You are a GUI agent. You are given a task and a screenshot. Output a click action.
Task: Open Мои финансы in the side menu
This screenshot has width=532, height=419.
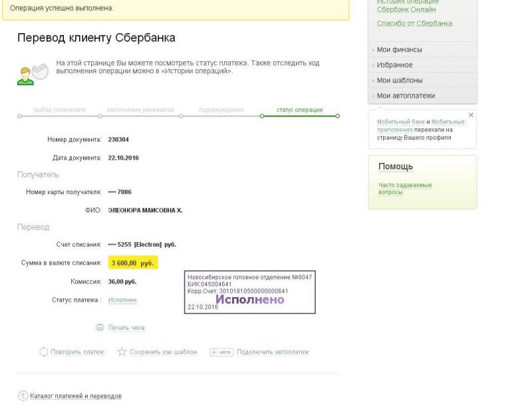point(400,49)
